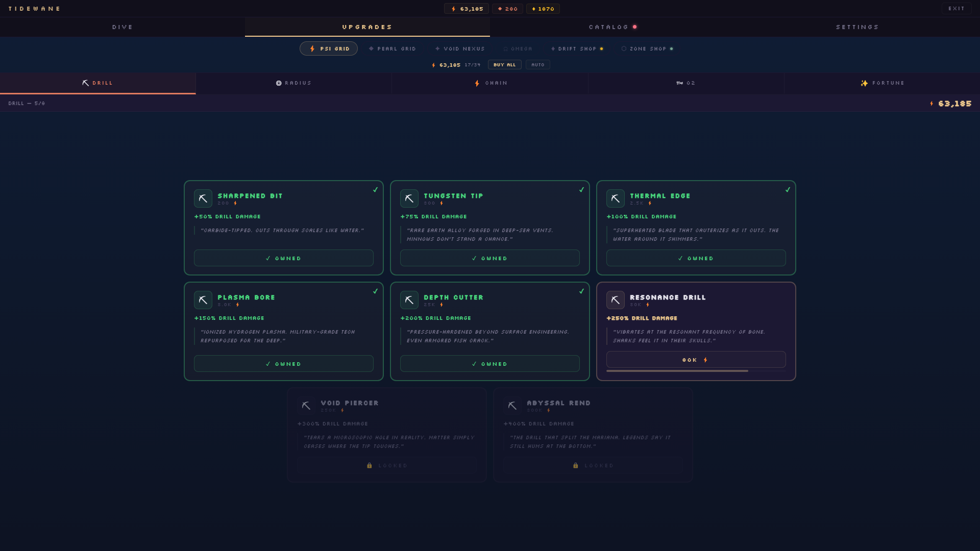
Task: Switch to the Pearl Grid option
Action: click(393, 49)
